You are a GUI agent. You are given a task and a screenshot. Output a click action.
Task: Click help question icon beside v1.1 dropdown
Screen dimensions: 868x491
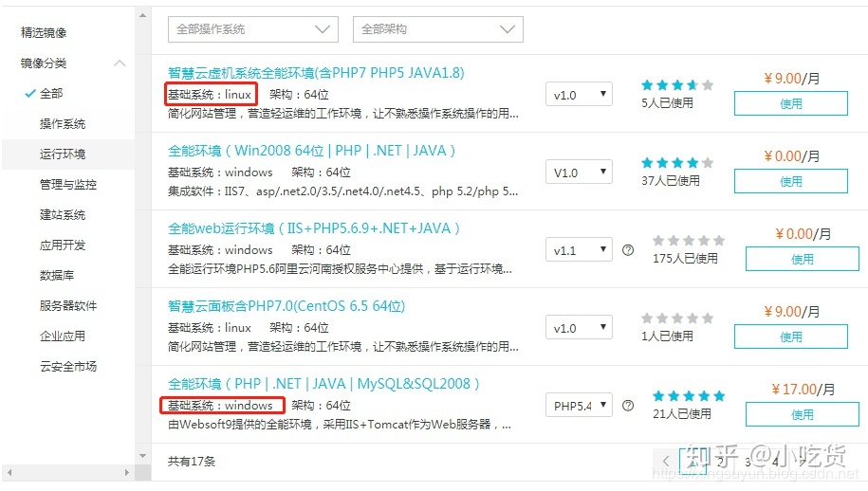tap(628, 250)
